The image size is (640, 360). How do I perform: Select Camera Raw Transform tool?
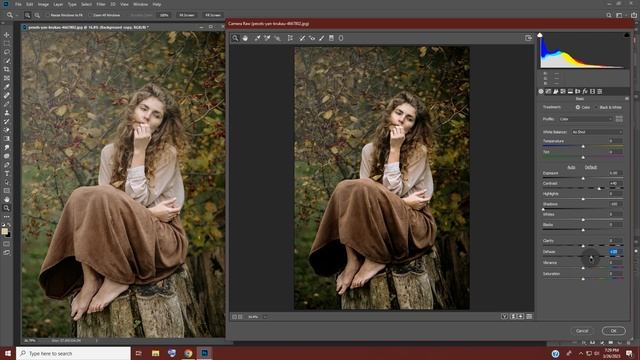290,38
